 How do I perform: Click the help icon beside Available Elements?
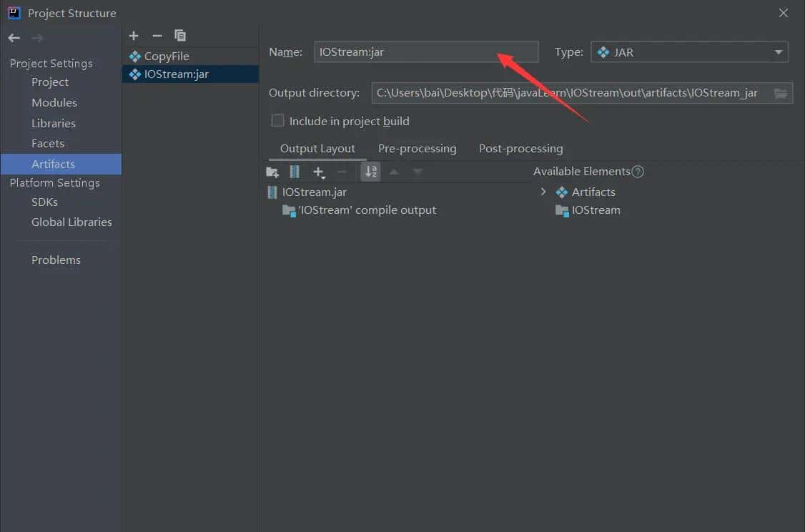[x=638, y=172]
